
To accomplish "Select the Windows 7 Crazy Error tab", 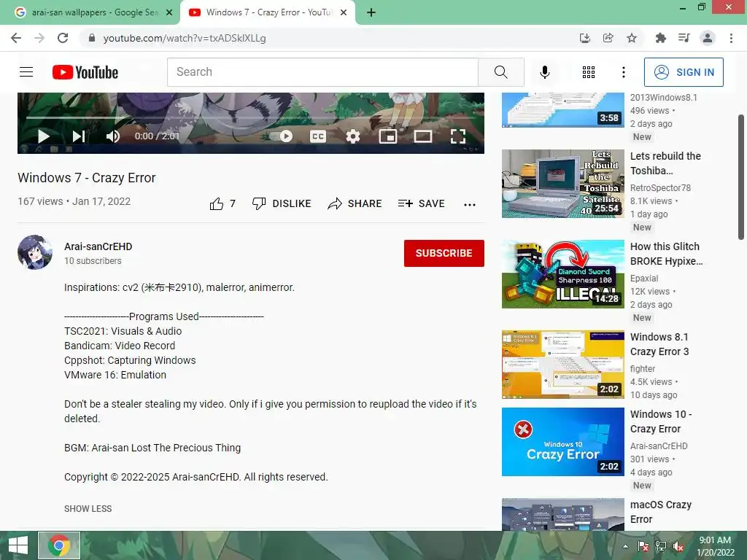I will coord(268,12).
